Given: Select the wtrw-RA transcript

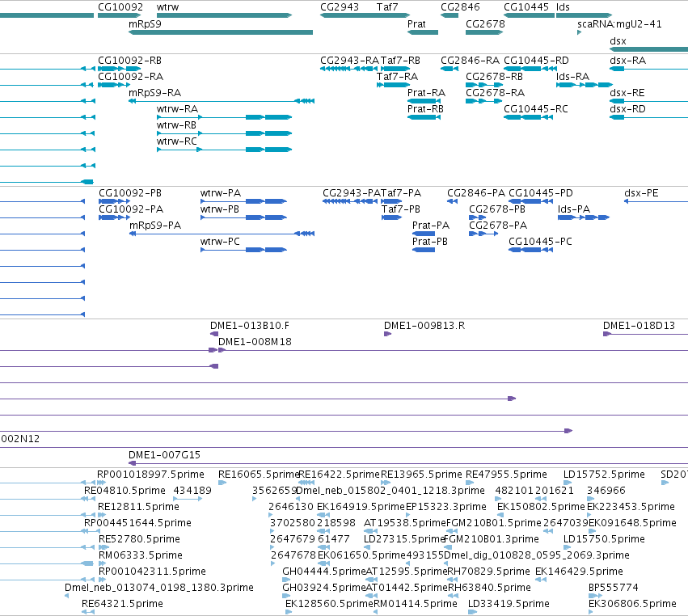Looking at the screenshot, I should point(224,117).
